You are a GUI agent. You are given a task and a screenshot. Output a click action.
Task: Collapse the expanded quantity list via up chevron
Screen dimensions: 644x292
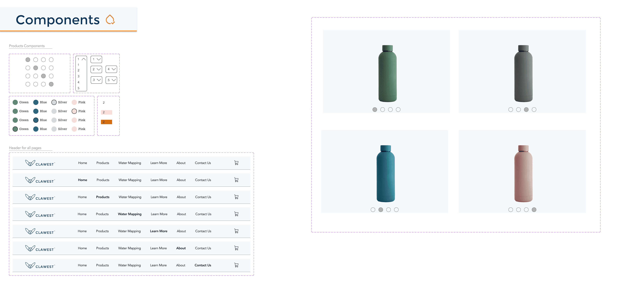[x=84, y=59]
